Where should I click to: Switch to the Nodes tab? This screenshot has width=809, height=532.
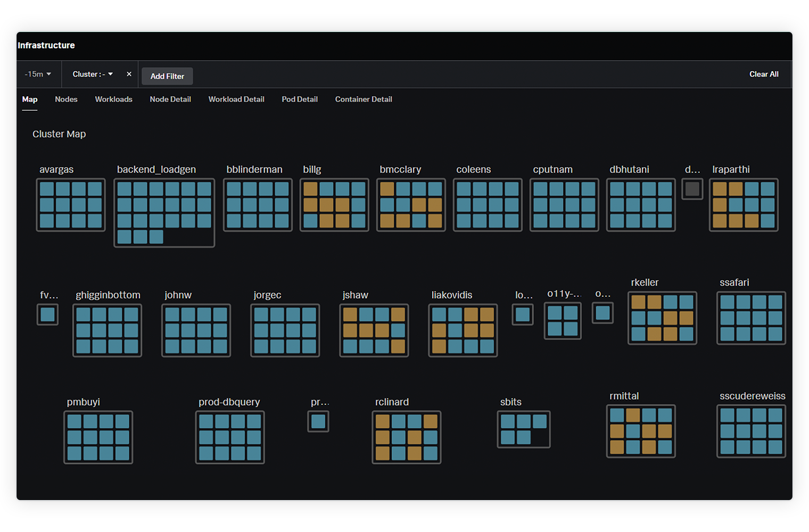[x=66, y=99]
